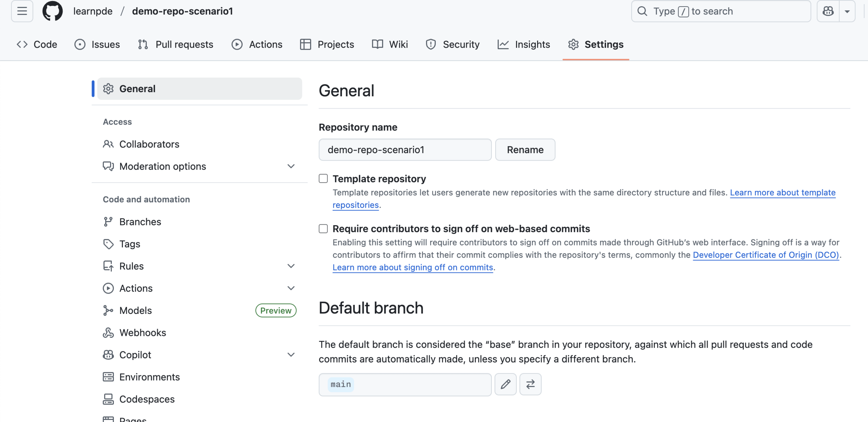Click the pencil rename branch icon
This screenshot has height=422, width=868.
pos(506,384)
